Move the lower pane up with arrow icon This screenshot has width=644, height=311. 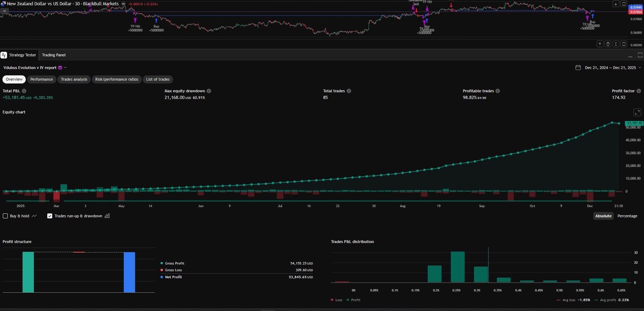600,44
